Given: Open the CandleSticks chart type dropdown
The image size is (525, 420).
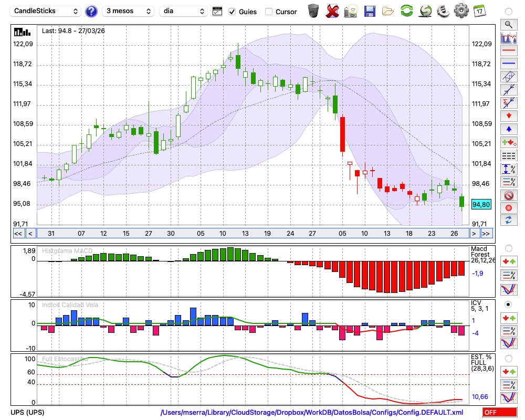Looking at the screenshot, I should coord(46,11).
